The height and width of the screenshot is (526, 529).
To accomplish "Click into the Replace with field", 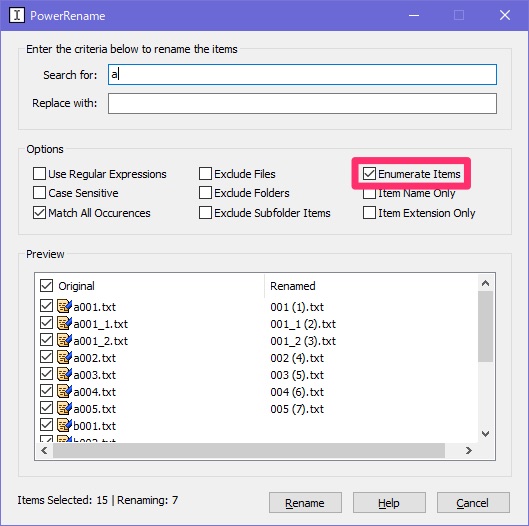I will pos(302,103).
